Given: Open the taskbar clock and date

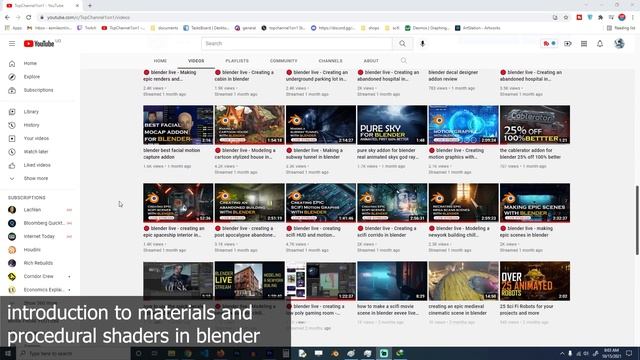Looking at the screenshot, I should pyautogui.click(x=611, y=353).
